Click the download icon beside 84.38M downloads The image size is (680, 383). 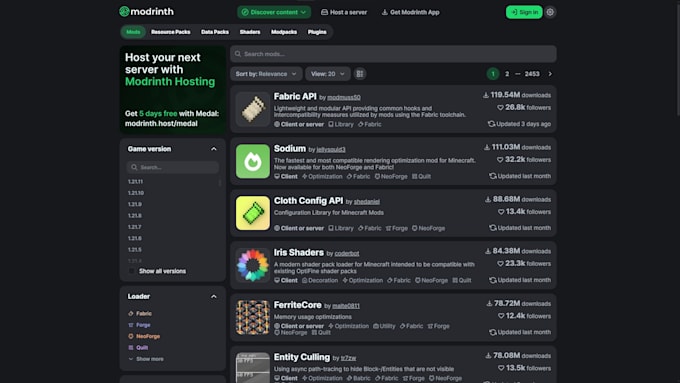click(488, 251)
